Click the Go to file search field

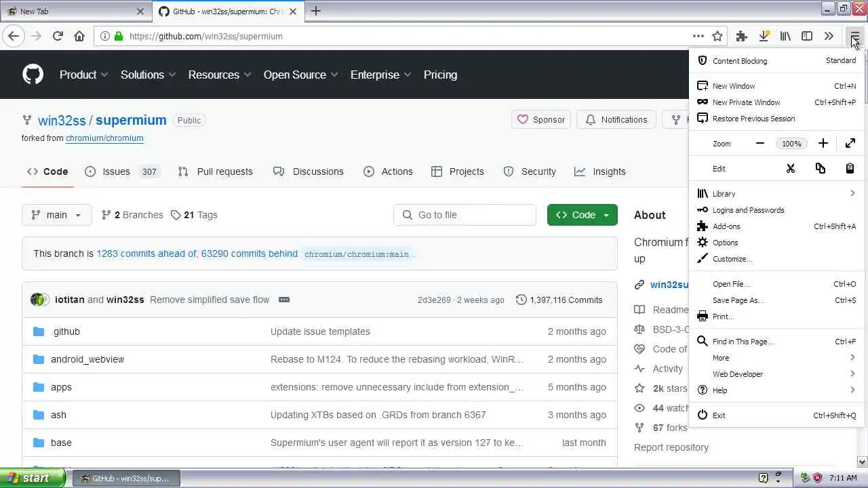point(465,215)
